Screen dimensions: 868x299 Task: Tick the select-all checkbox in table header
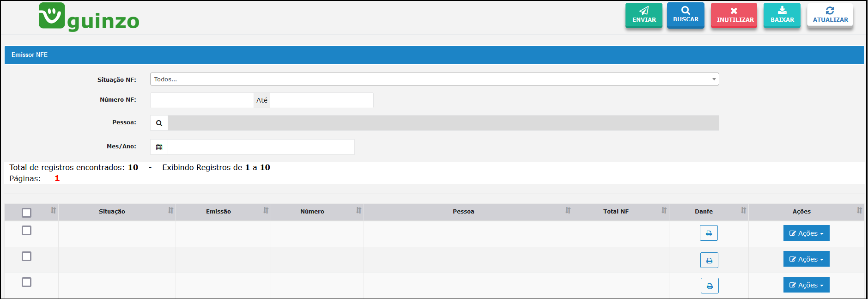pyautogui.click(x=27, y=213)
